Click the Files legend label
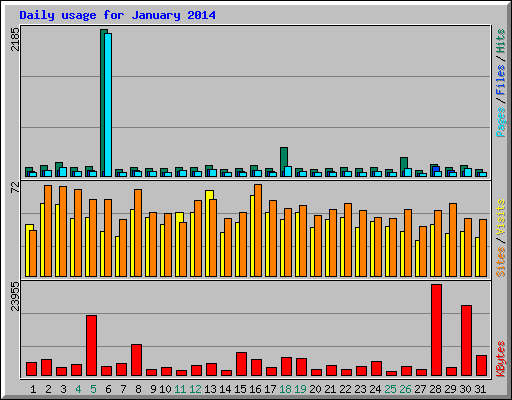512x400 pixels. pyautogui.click(x=501, y=79)
